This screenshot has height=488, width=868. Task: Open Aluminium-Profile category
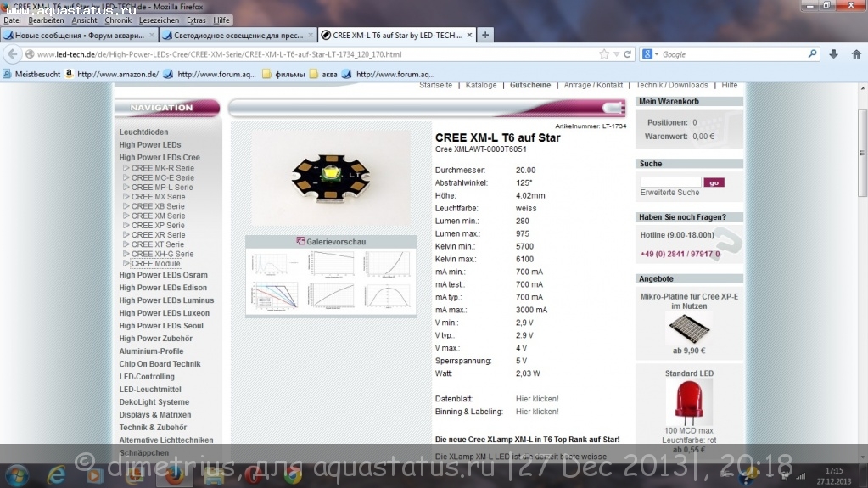(151, 351)
